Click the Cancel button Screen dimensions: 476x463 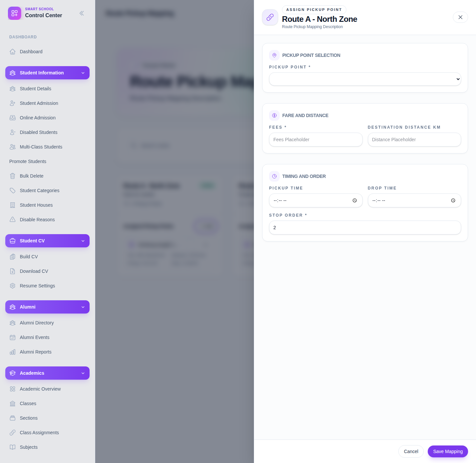click(x=411, y=451)
